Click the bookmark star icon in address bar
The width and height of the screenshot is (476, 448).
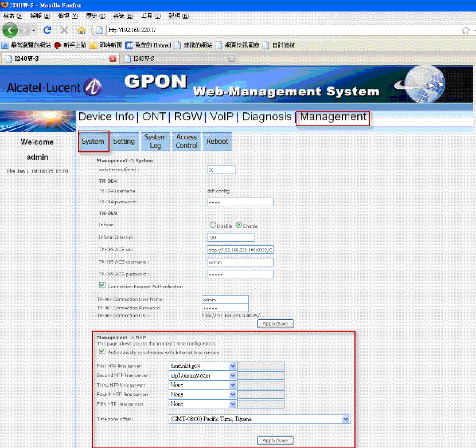(x=465, y=30)
